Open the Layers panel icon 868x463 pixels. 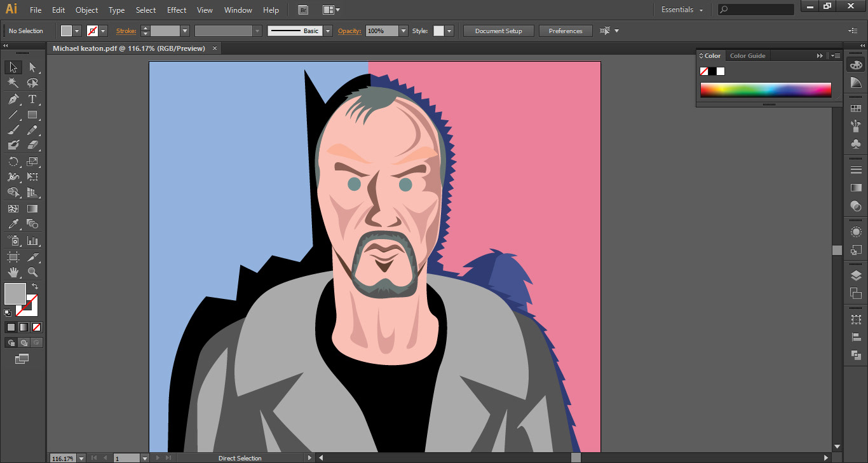tap(855, 275)
